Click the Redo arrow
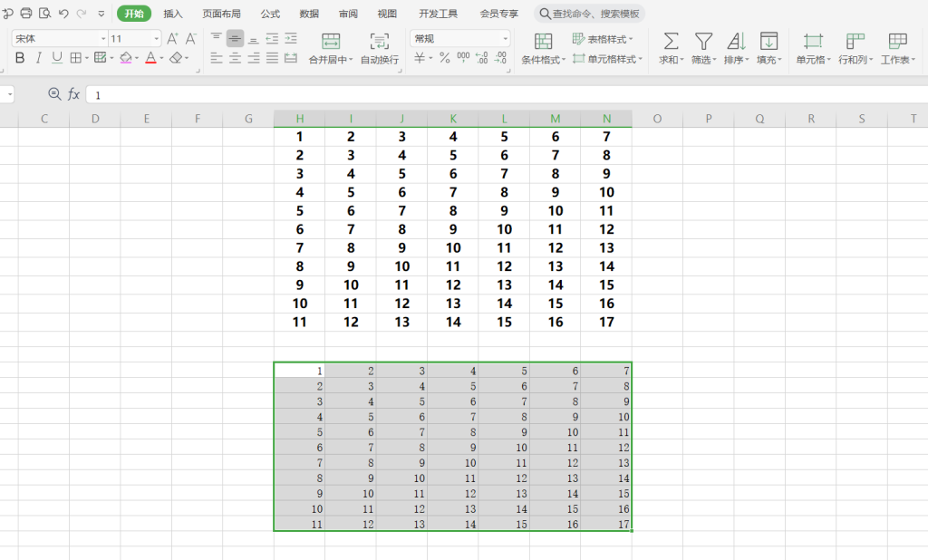 82,13
